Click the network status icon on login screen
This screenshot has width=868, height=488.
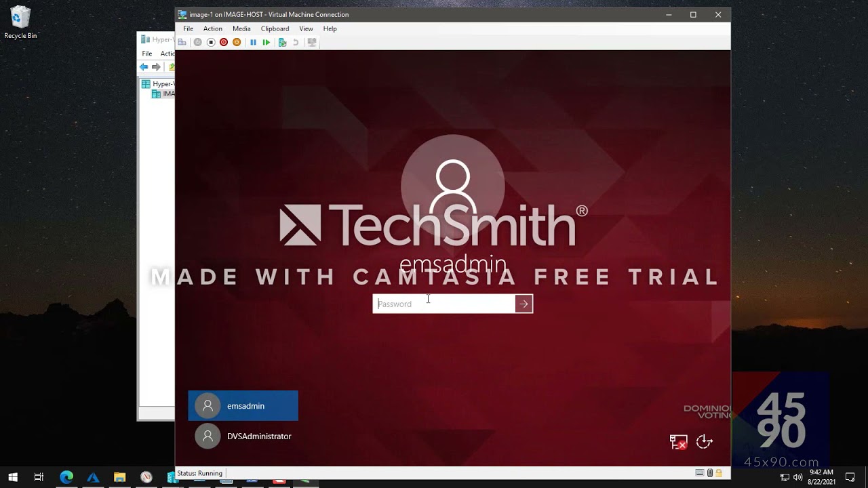[678, 442]
